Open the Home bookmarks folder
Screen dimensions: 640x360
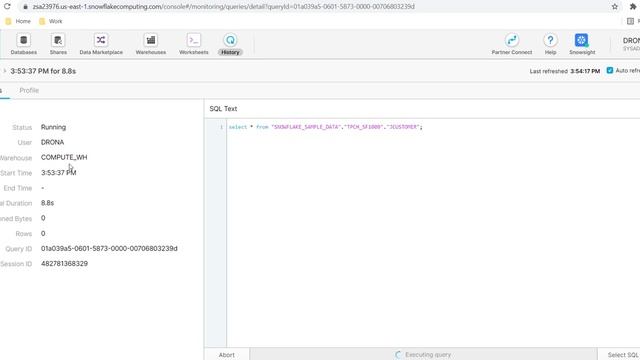pyautogui.click(x=18, y=21)
